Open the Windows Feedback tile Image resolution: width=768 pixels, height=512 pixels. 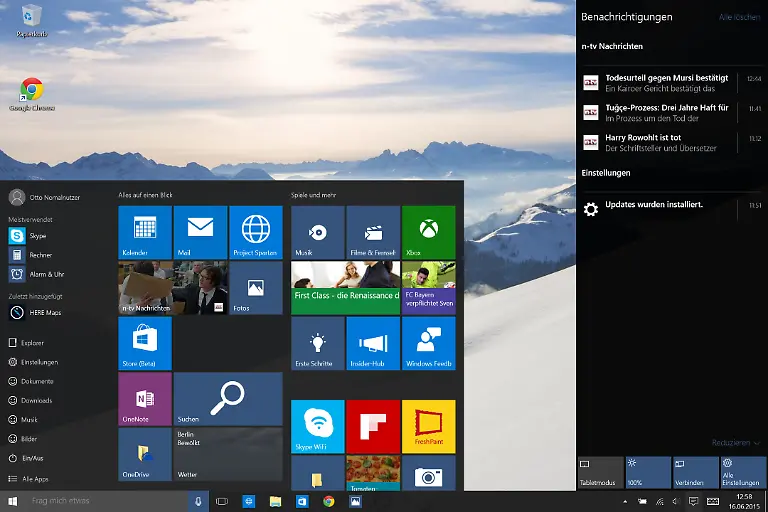[x=429, y=343]
